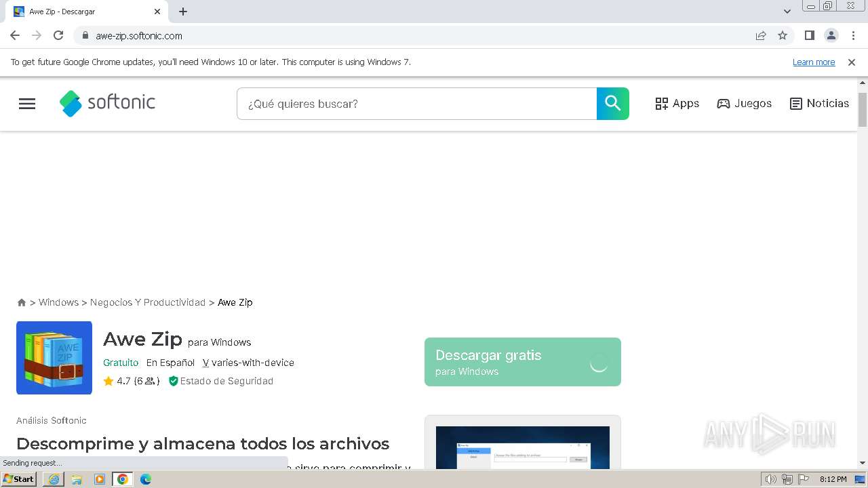Screen dimensions: 868x488
Task: Click the Awe Zip breadcrumb text
Action: click(x=235, y=302)
